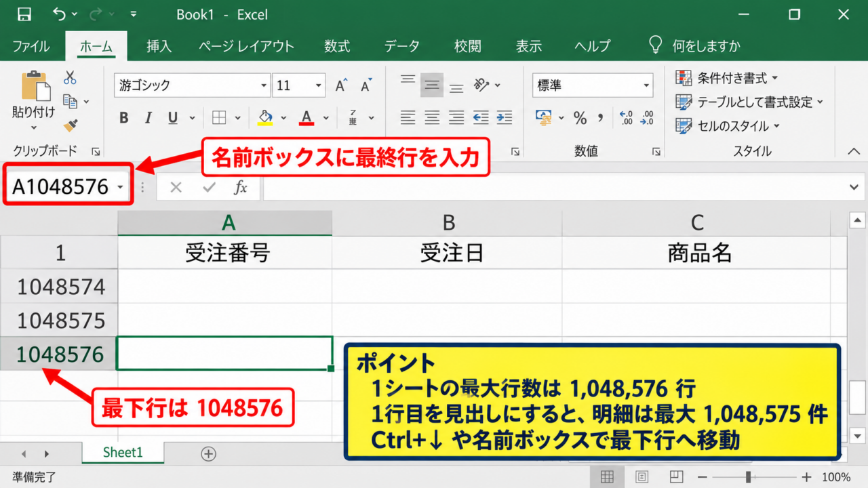
Task: Click the Insert Function fx icon
Action: [241, 187]
